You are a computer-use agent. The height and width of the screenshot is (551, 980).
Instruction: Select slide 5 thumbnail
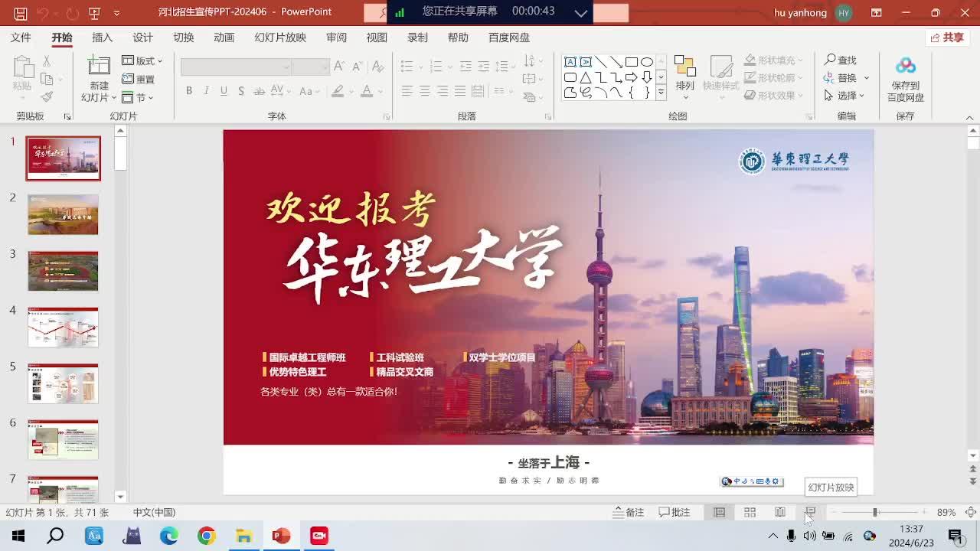(x=64, y=383)
